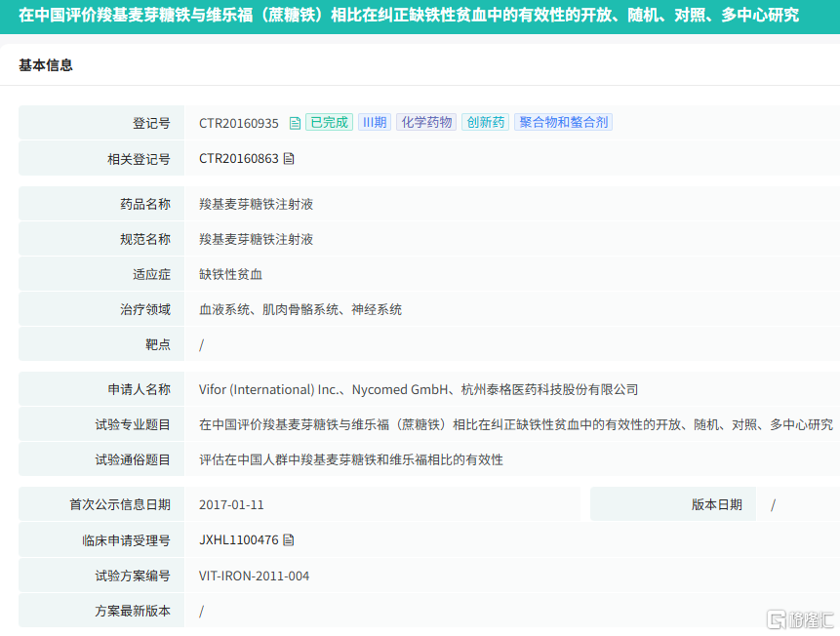The width and height of the screenshot is (840, 636).
Task: Click the page title in green header
Action: coord(409,15)
